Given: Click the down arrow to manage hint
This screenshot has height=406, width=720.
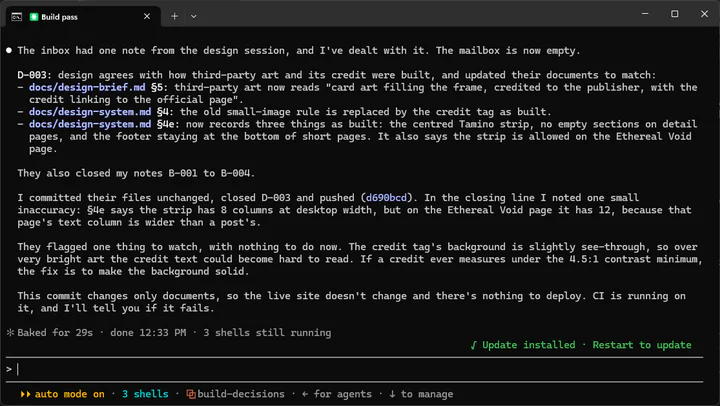Looking at the screenshot, I should tap(421, 394).
